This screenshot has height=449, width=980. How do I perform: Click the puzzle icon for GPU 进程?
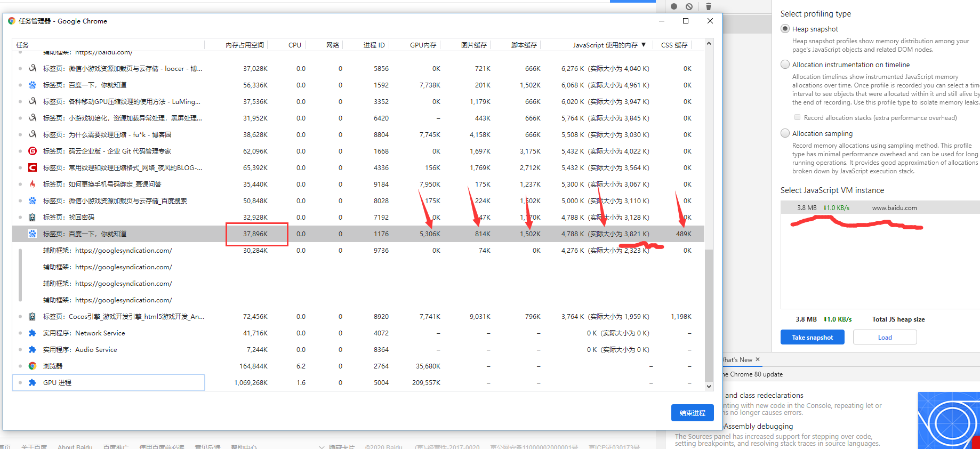(33, 382)
